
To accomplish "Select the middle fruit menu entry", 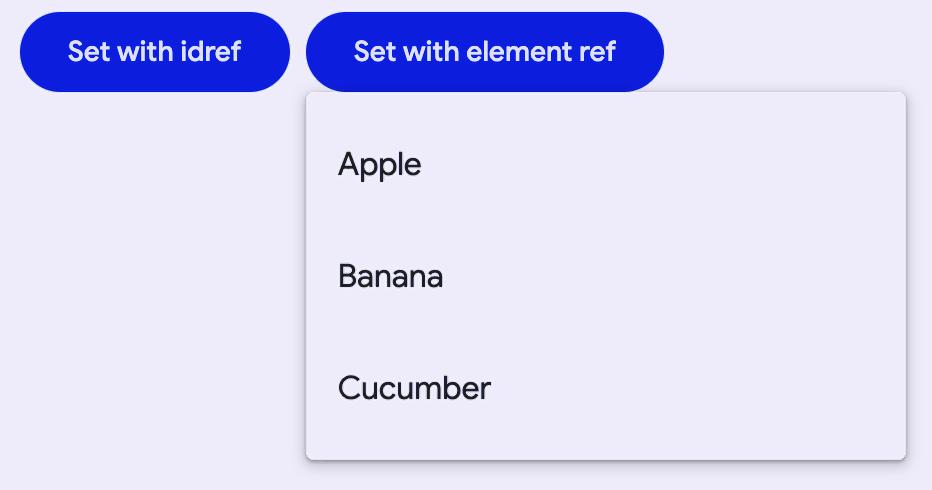I will click(391, 277).
